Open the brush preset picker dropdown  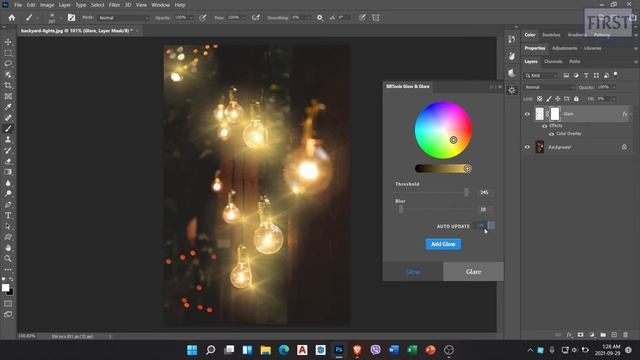pos(60,18)
